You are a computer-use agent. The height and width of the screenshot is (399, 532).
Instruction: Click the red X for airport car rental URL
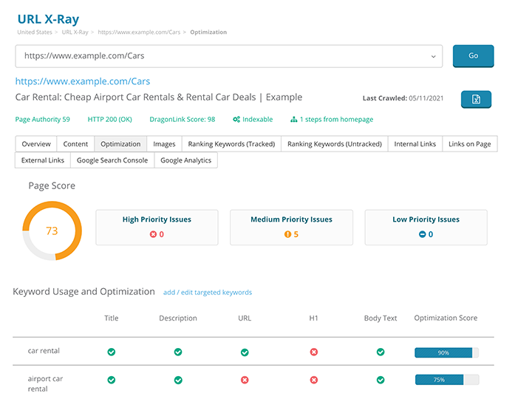coord(245,380)
